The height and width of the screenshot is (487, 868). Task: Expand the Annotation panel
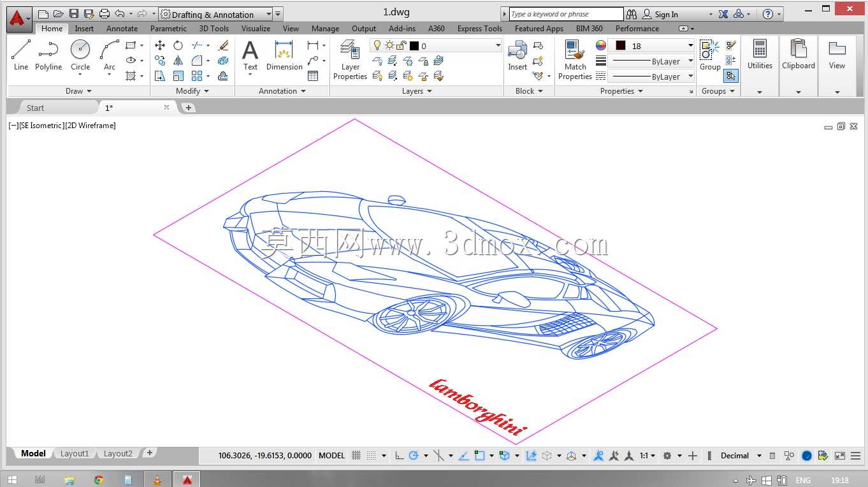tap(282, 91)
